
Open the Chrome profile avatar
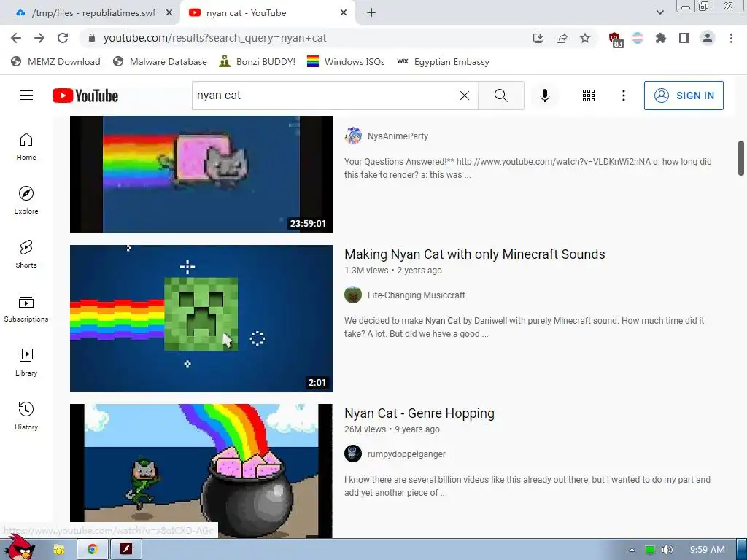pyautogui.click(x=708, y=38)
